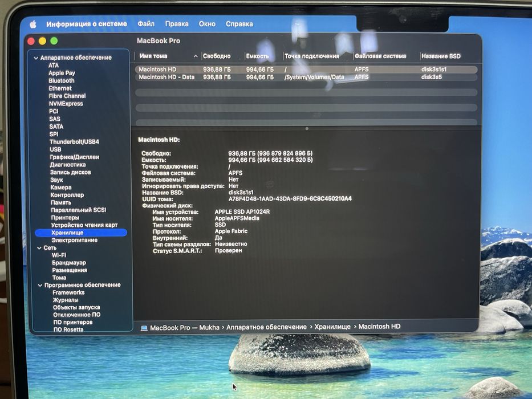Click the split pane divider handle dot
The image size is (532, 399).
[x=307, y=129]
